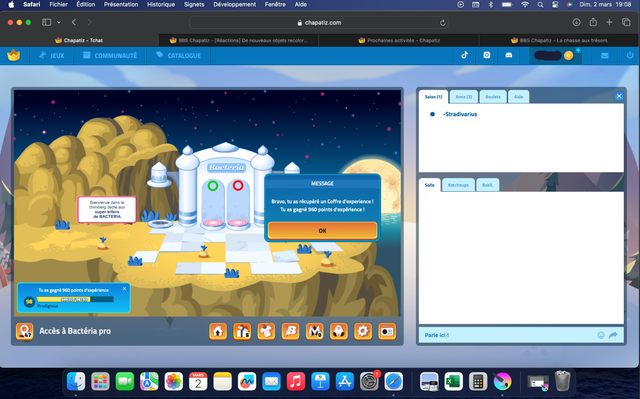Switch to Prochaines activités browser tab
The height and width of the screenshot is (399, 640).
(x=398, y=40)
